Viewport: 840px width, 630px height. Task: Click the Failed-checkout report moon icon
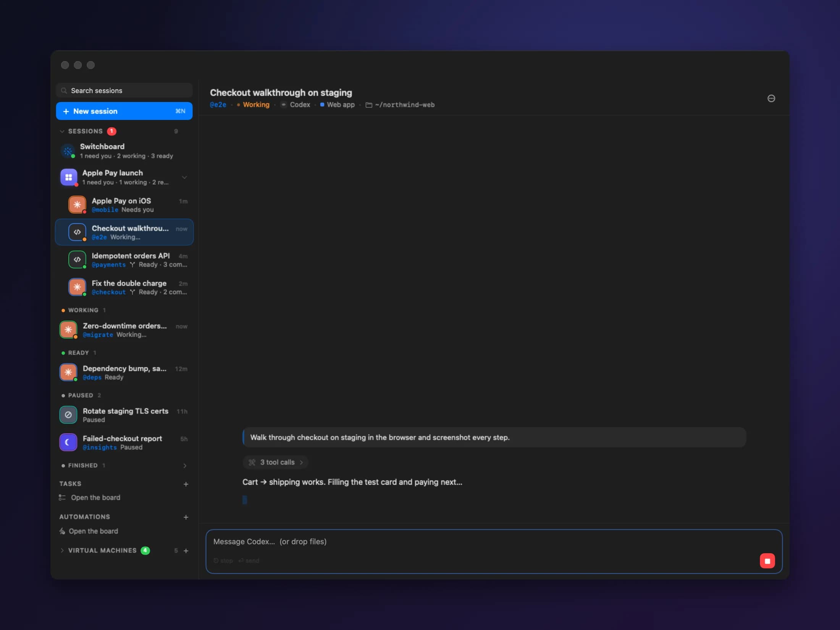(x=68, y=442)
